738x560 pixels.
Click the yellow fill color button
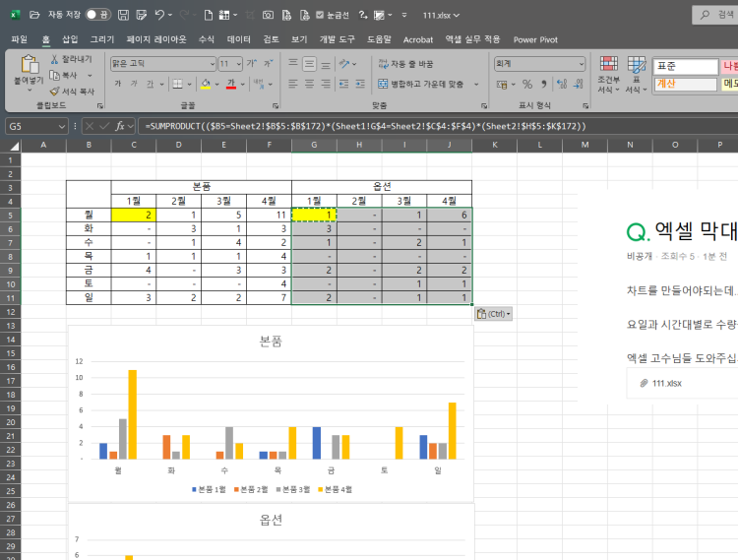click(204, 84)
